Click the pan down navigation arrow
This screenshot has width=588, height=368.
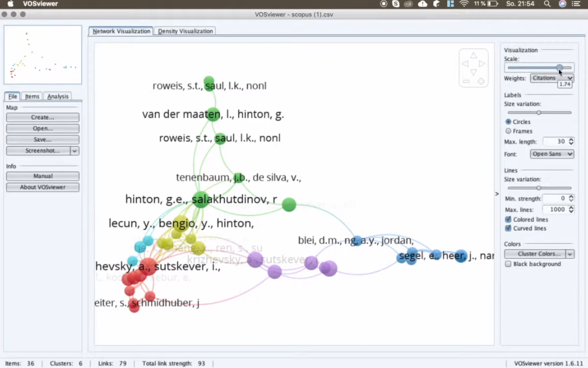(473, 72)
